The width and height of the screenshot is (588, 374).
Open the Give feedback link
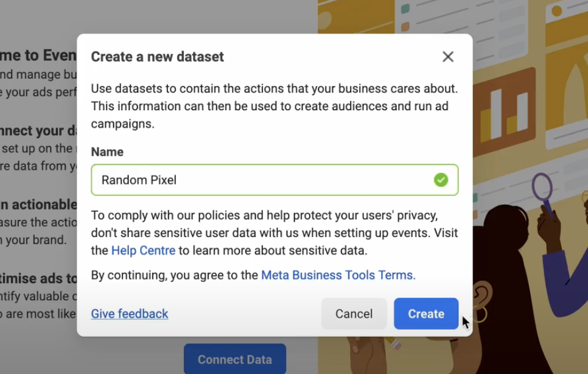coord(129,314)
